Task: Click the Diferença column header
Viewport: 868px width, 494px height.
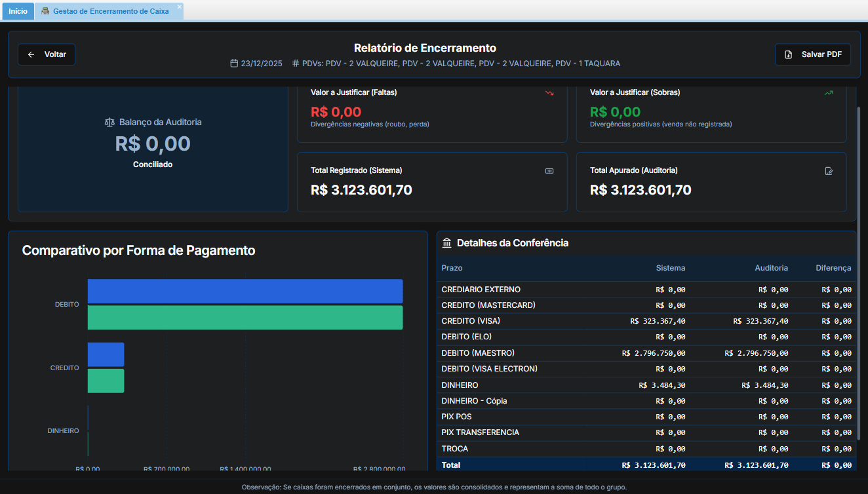Action: [x=833, y=268]
